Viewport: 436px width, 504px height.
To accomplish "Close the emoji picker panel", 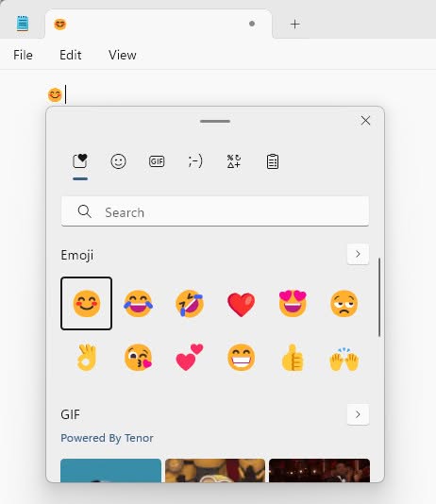I will tap(365, 121).
